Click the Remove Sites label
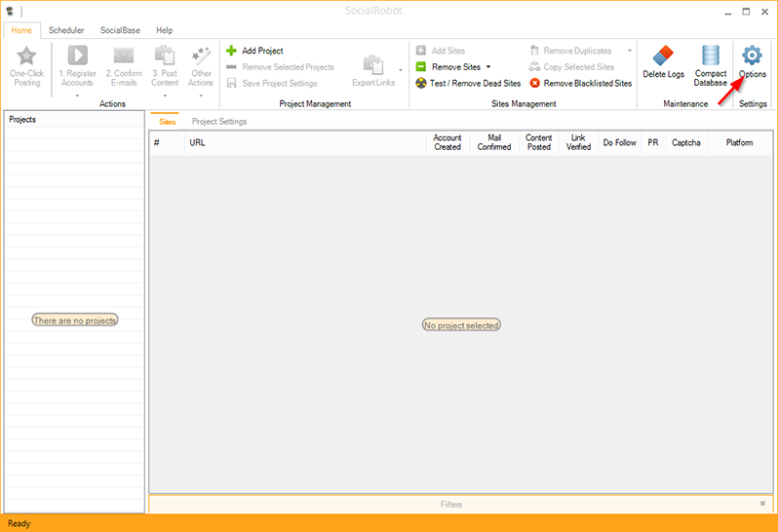This screenshot has height=532, width=778. click(x=456, y=67)
